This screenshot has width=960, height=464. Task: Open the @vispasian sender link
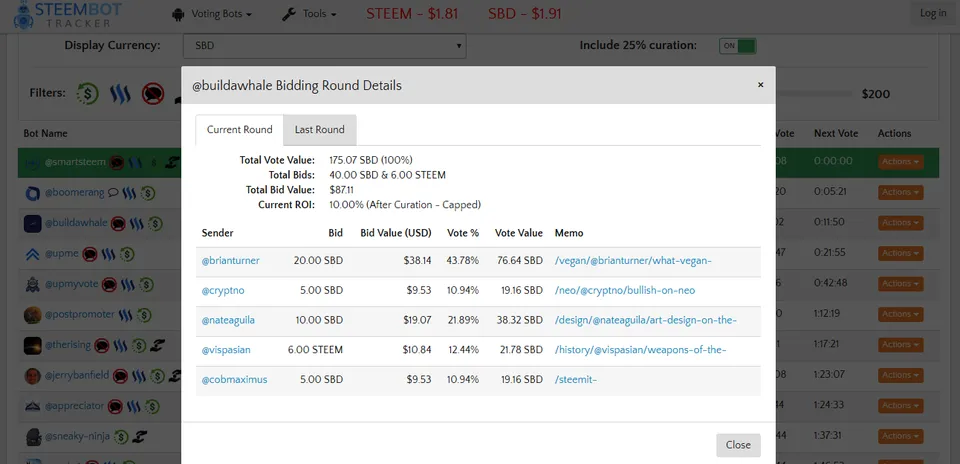click(x=226, y=350)
